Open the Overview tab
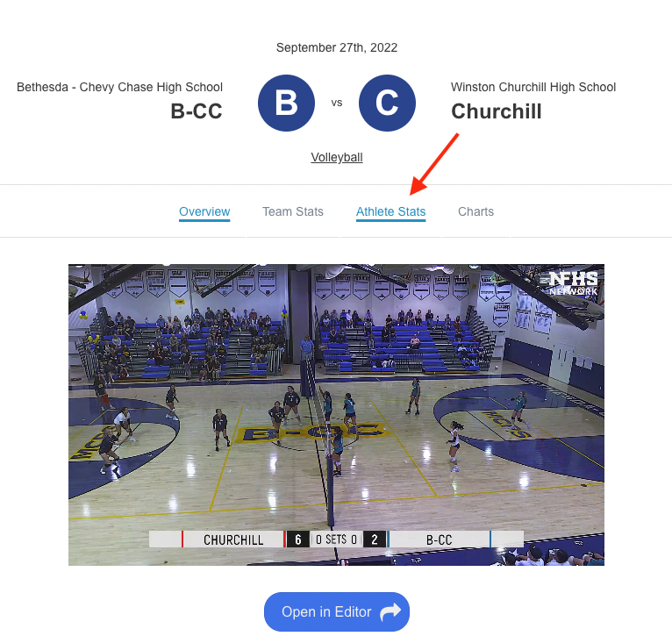The width and height of the screenshot is (672, 636). pyautogui.click(x=204, y=211)
